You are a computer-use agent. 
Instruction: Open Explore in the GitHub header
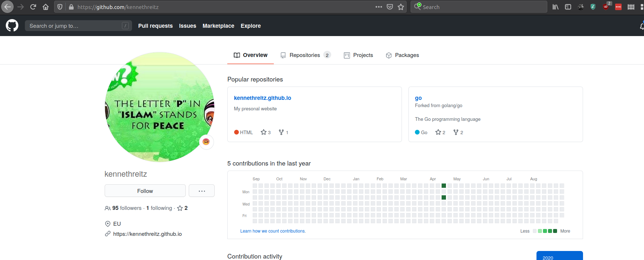tap(251, 26)
